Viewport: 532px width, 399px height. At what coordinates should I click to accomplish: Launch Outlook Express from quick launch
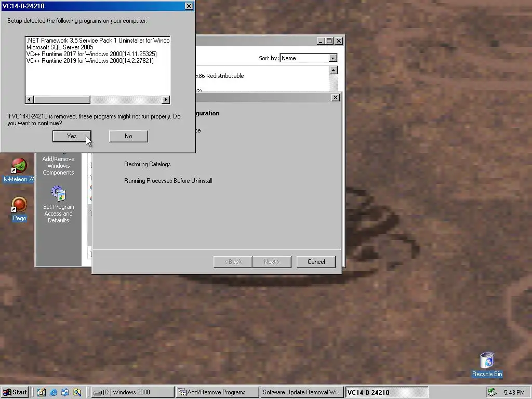coord(65,393)
